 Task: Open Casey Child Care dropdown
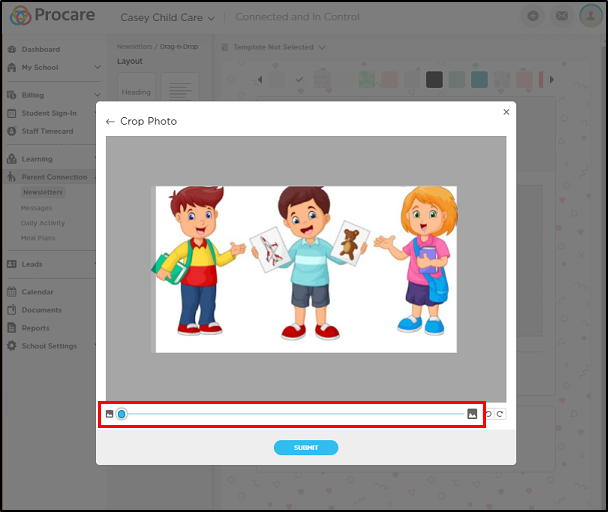[167, 17]
